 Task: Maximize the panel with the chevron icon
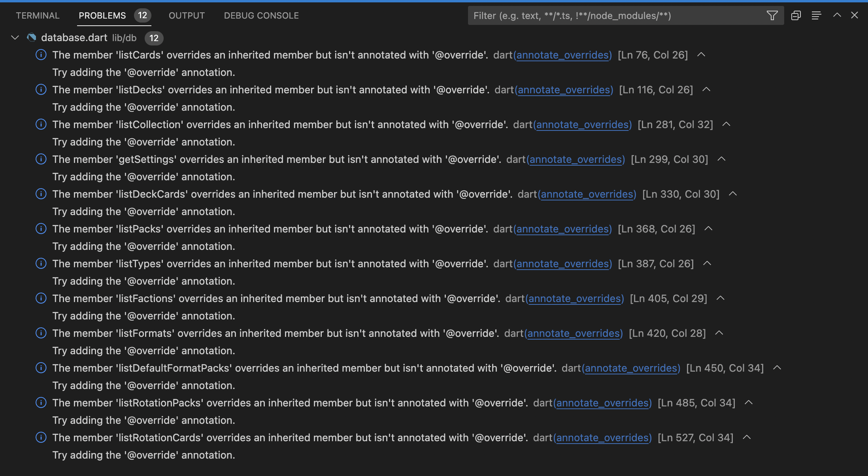(836, 15)
